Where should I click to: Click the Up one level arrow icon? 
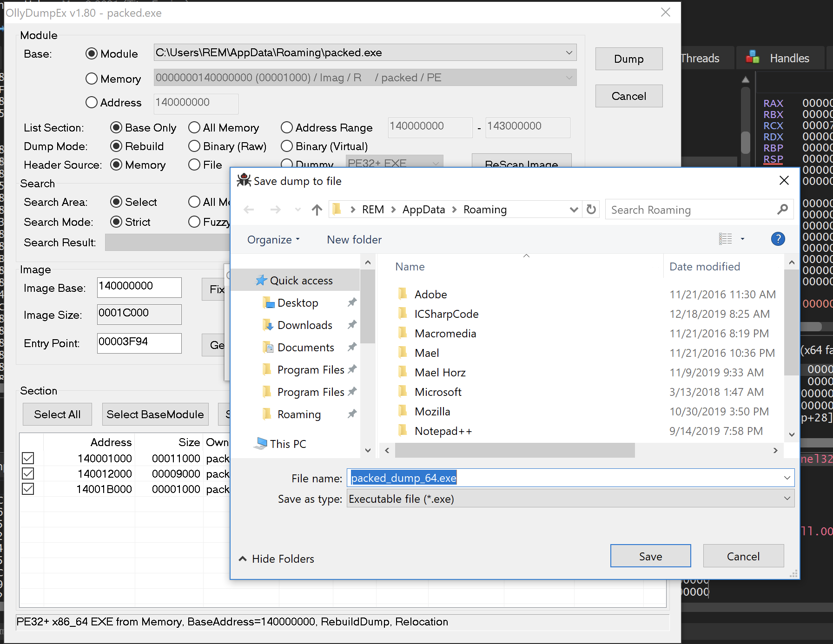(317, 210)
